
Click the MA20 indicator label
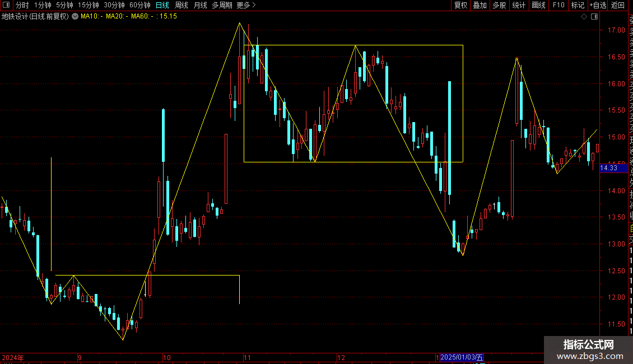pos(117,16)
